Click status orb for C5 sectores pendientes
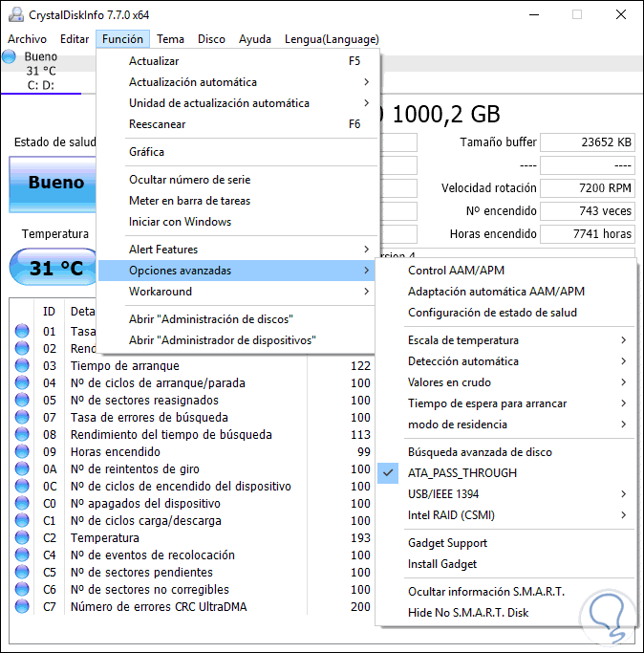 [x=22, y=572]
